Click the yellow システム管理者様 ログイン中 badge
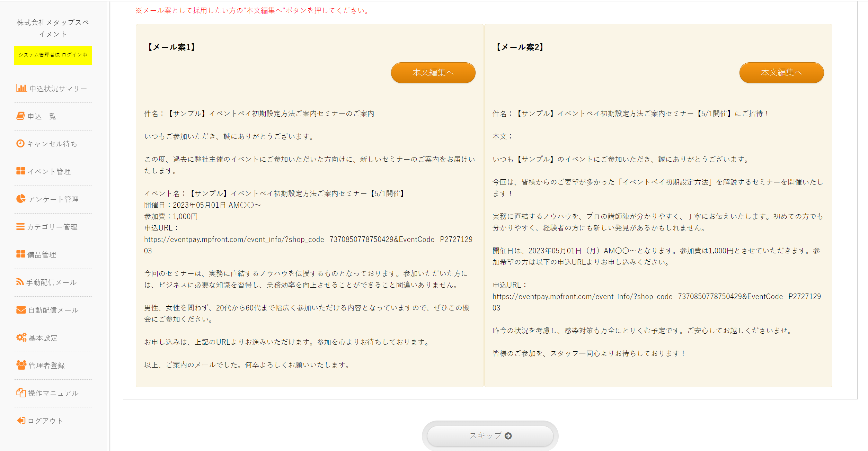This screenshot has height=451, width=868. tap(53, 55)
